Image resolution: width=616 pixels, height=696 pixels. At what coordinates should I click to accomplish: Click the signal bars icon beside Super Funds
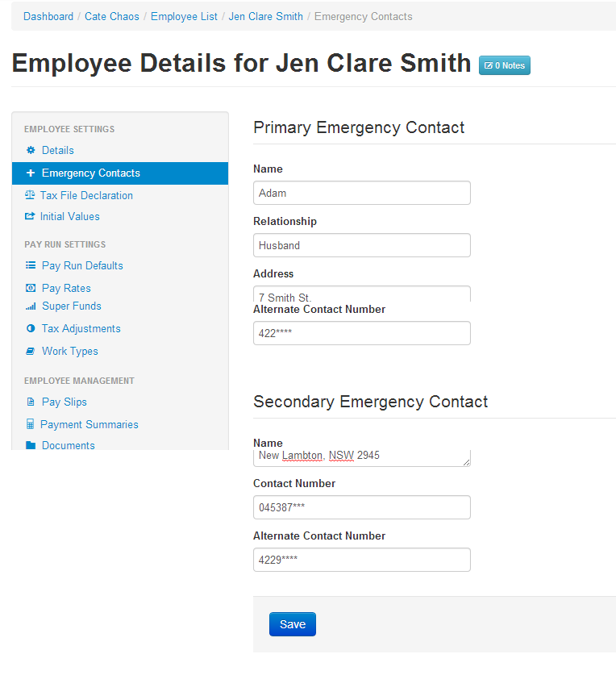click(31, 306)
